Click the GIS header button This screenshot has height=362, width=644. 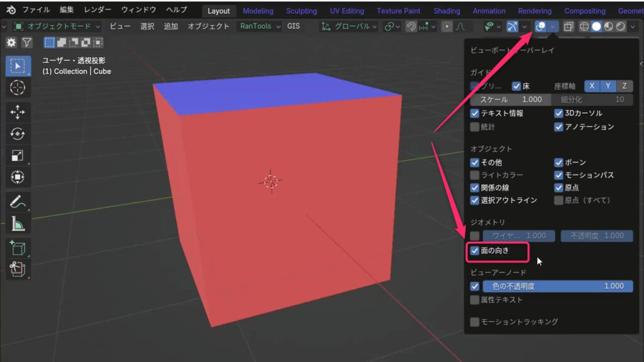point(293,26)
